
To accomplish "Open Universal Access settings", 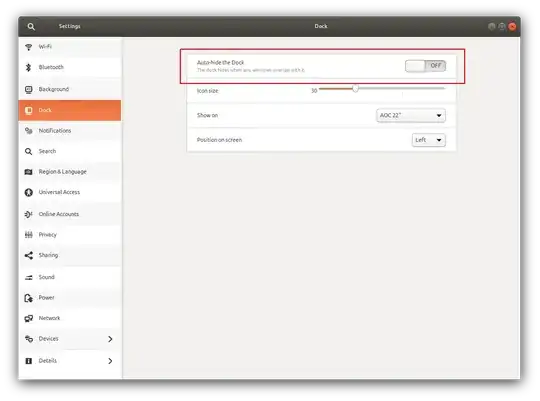I will pyautogui.click(x=70, y=192).
